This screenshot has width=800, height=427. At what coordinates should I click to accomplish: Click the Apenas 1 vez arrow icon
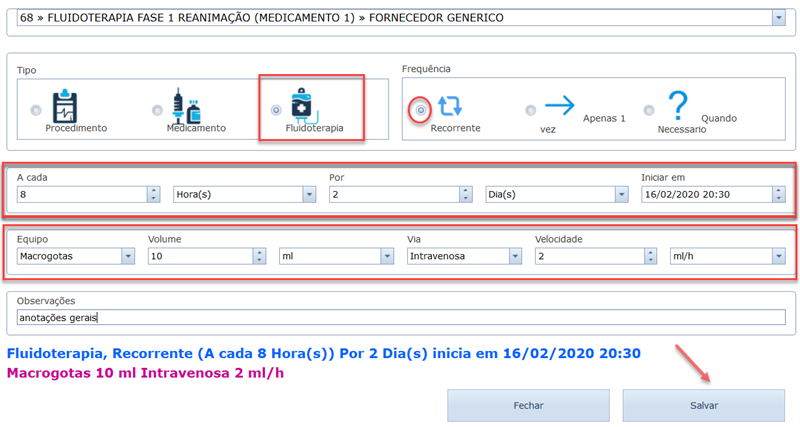(560, 106)
